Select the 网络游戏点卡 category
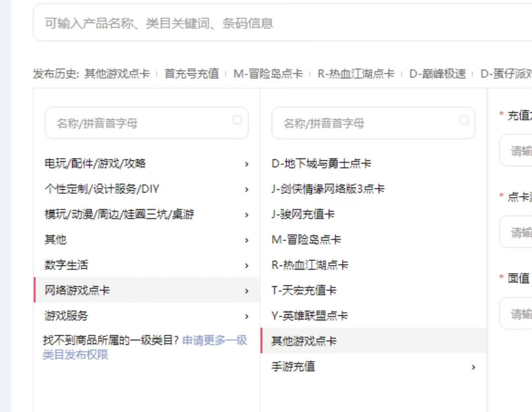Screen dimensions: 532x412 pyautogui.click(x=147, y=290)
